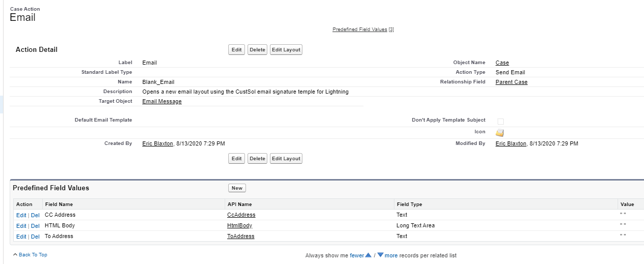Screen dimensions: 644x264
Task: Click Back To Top link
Action: coord(33,255)
